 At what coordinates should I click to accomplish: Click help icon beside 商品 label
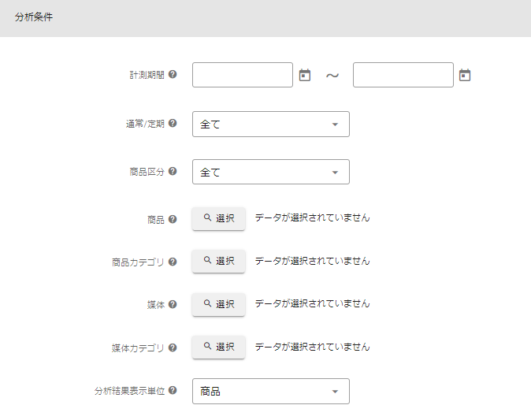(x=173, y=219)
